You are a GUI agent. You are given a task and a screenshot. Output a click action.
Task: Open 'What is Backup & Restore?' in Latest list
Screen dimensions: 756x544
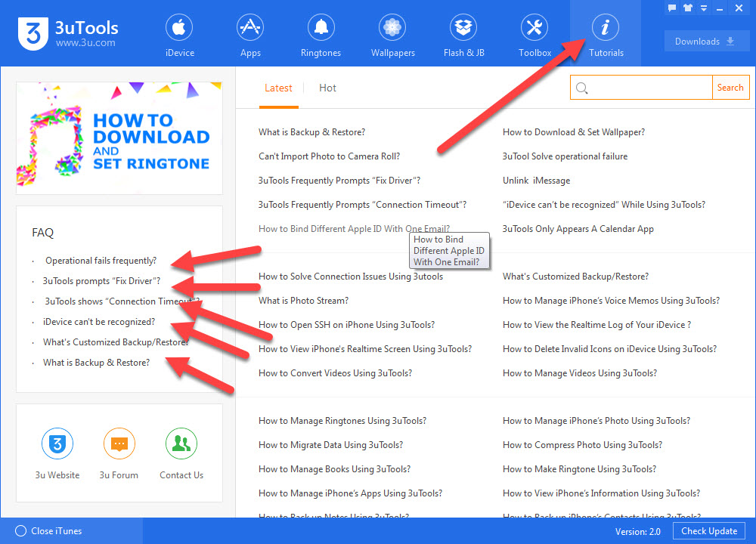pos(312,132)
